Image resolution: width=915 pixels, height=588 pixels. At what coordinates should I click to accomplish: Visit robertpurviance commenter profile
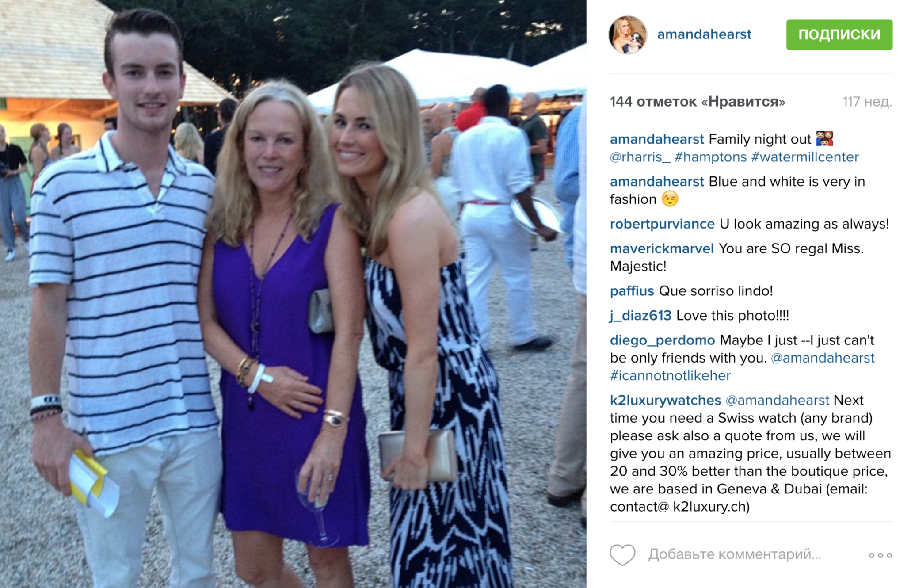pos(662,224)
